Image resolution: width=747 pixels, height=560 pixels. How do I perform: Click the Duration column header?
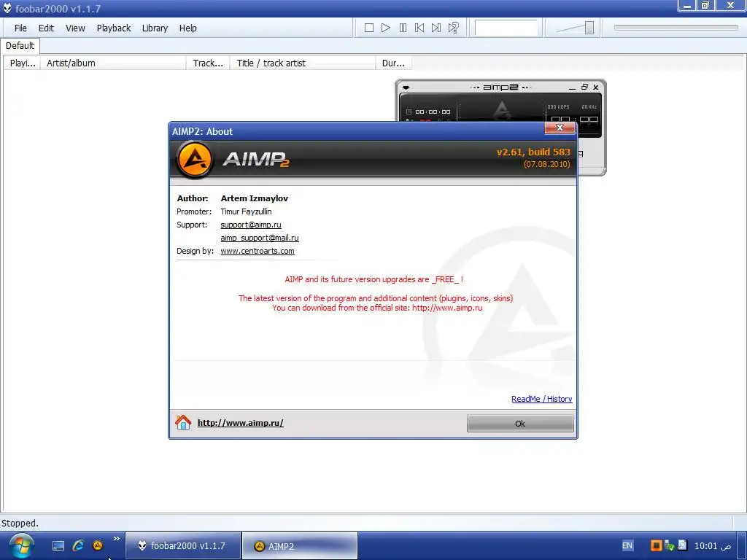pos(393,63)
